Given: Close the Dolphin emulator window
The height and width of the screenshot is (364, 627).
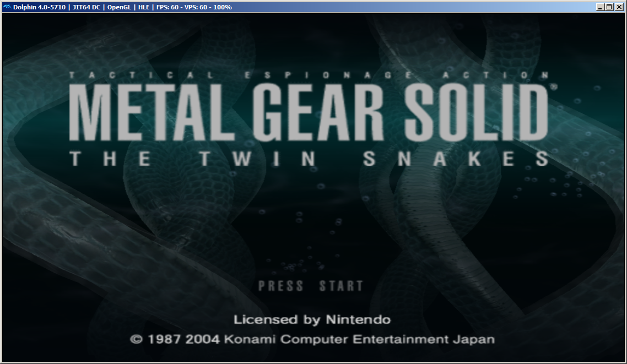Looking at the screenshot, I should click(x=618, y=7).
